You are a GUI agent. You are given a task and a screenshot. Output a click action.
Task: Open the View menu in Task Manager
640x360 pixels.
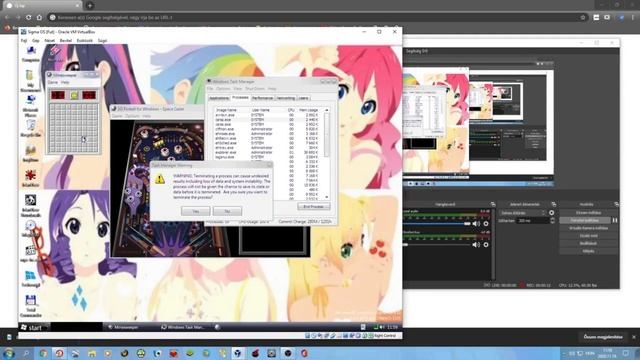pos(238,89)
